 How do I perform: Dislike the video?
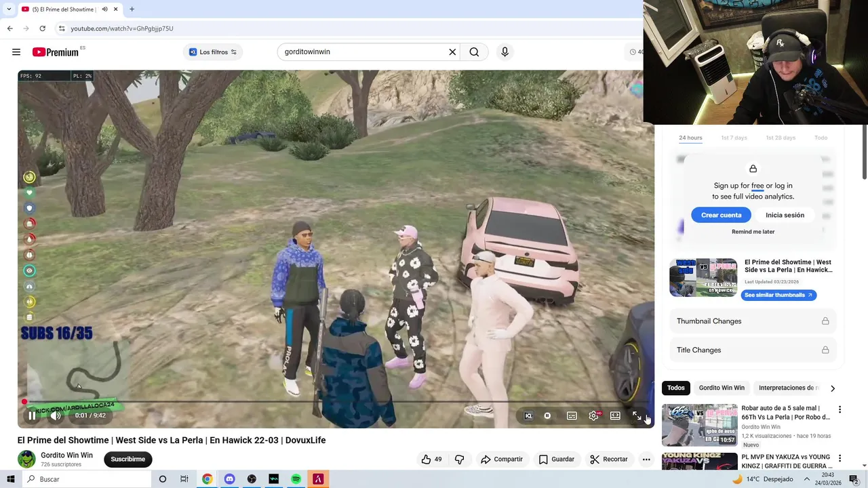pyautogui.click(x=459, y=460)
